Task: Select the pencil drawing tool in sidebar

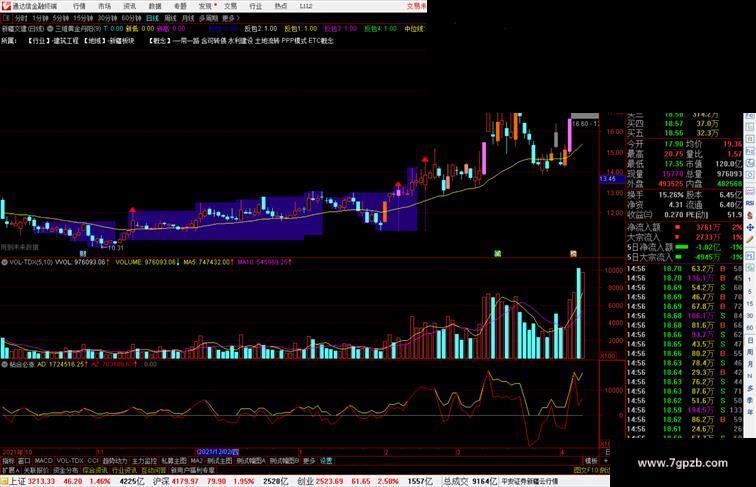Action: pyautogui.click(x=750, y=240)
